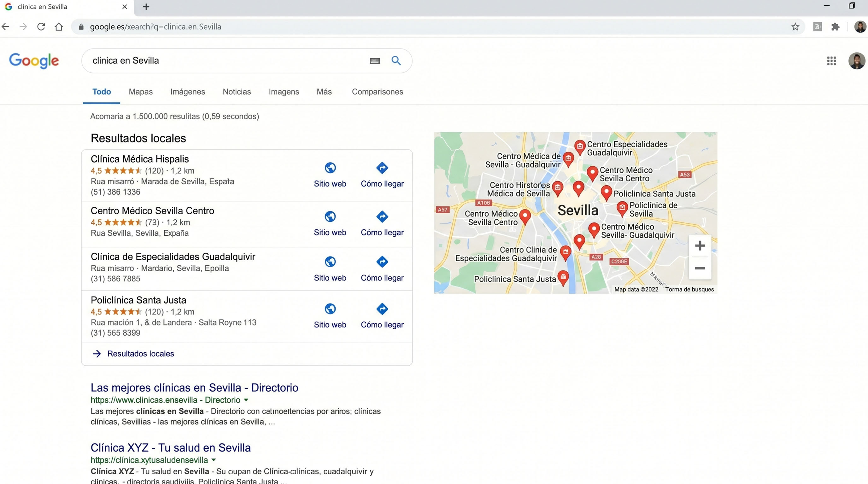The height and width of the screenshot is (484, 868).
Task: Get directions to Clínica Médica Hispalis
Action: tap(382, 175)
